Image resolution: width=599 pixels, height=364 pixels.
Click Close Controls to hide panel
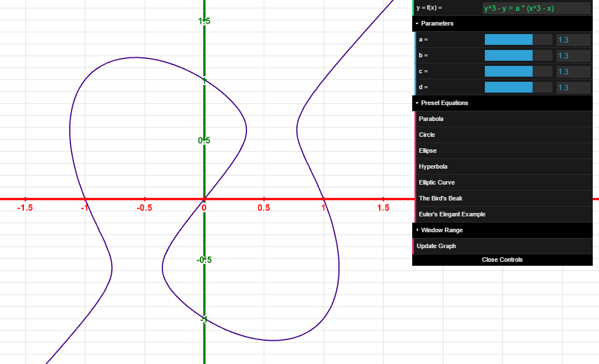[x=502, y=260]
